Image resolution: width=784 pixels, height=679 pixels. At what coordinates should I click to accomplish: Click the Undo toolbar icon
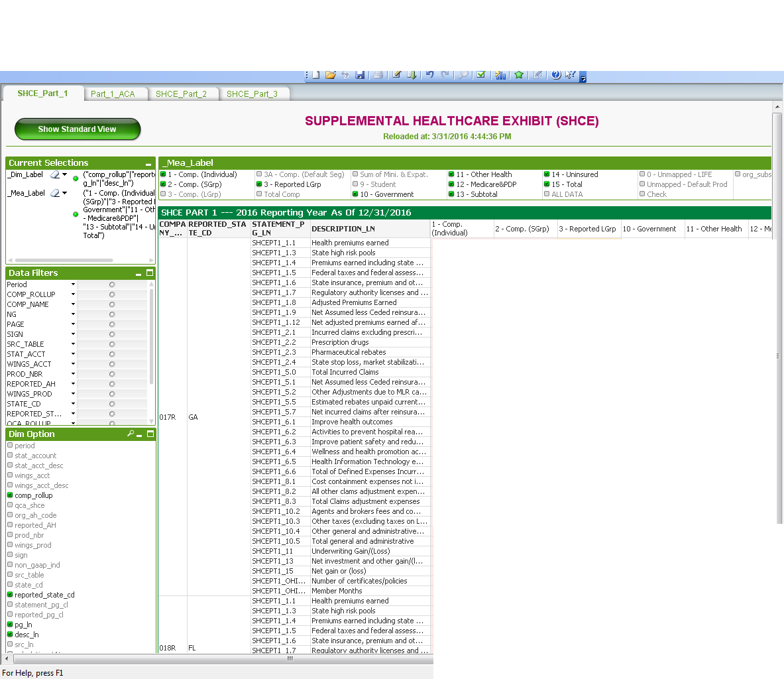(429, 75)
